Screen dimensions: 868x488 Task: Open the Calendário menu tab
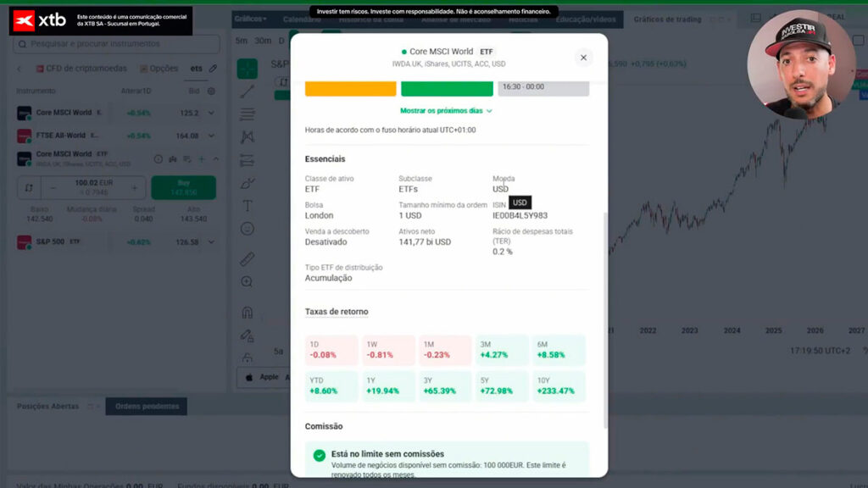click(x=302, y=19)
